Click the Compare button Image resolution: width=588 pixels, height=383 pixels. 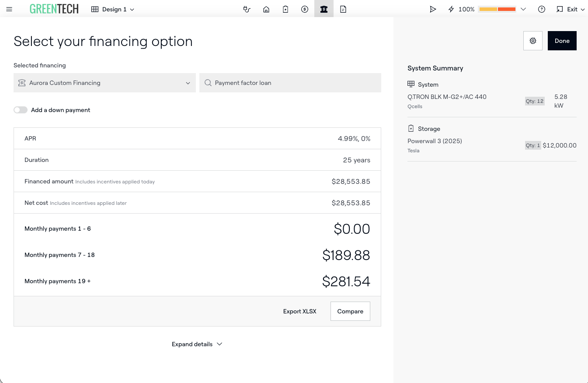point(350,311)
